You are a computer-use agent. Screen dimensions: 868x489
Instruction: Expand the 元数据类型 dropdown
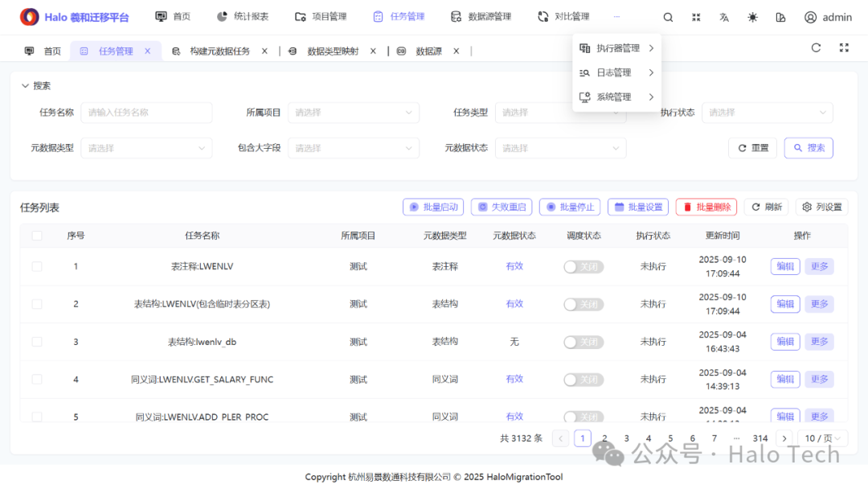[x=146, y=148]
